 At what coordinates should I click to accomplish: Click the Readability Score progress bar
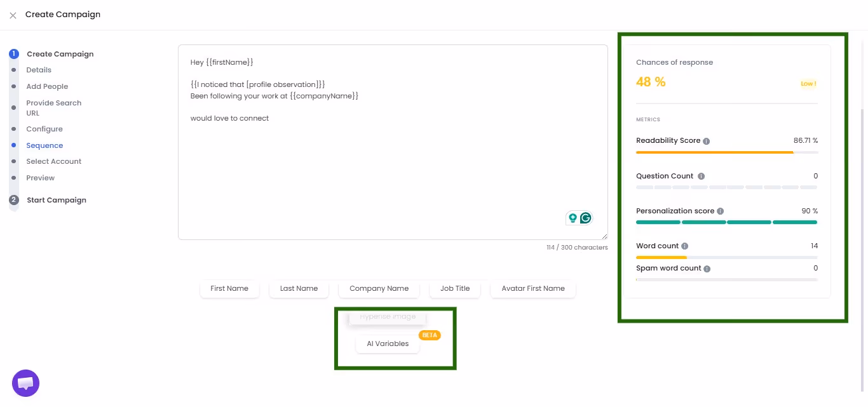[727, 152]
